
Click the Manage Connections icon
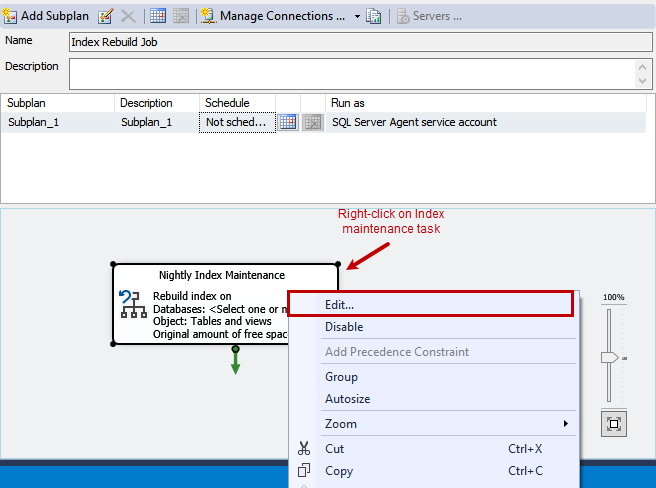point(209,16)
